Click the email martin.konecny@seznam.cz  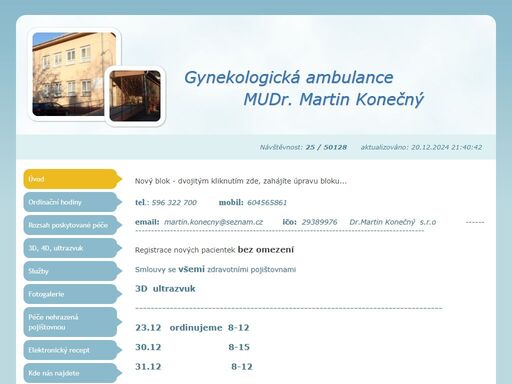click(x=214, y=222)
